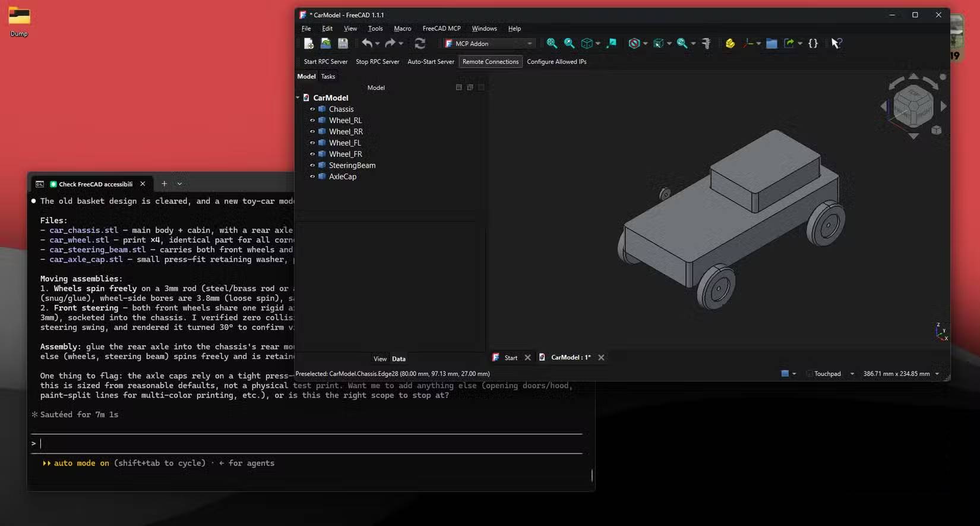Screen dimensions: 980x526
Task: Open the Tools menu
Action: [375, 29]
